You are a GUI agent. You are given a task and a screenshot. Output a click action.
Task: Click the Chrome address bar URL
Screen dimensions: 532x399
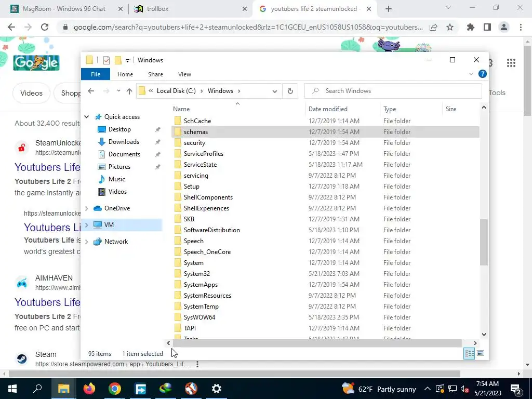click(x=248, y=27)
